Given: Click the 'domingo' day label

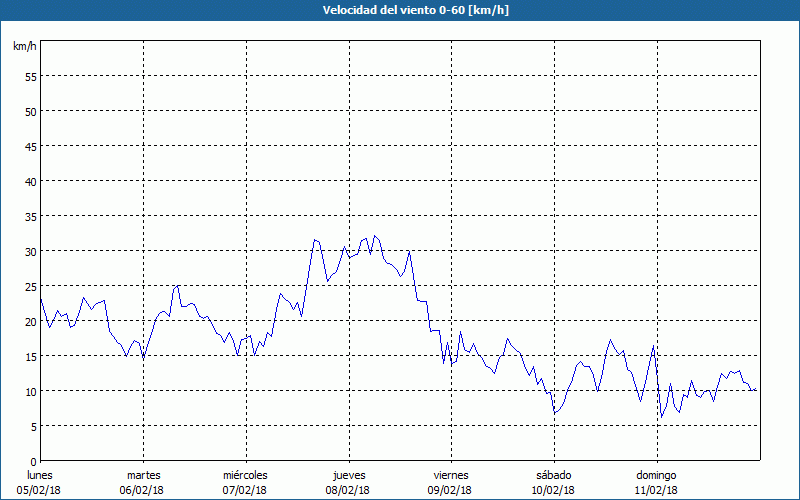Looking at the screenshot, I should point(656,475).
